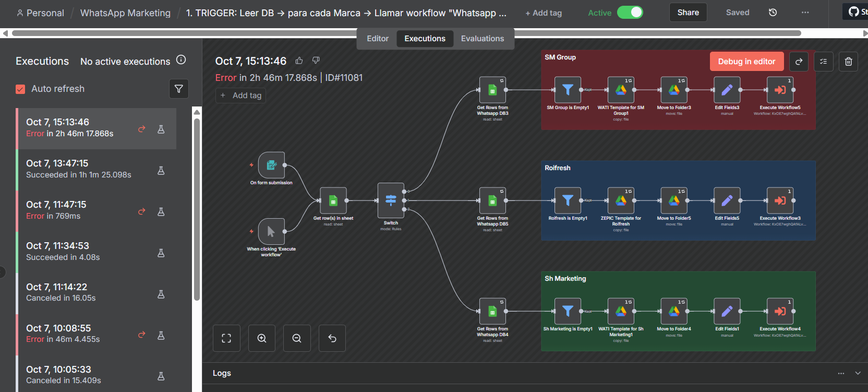This screenshot has width=868, height=392.
Task: Zoom out on the canvas
Action: pos(297,338)
